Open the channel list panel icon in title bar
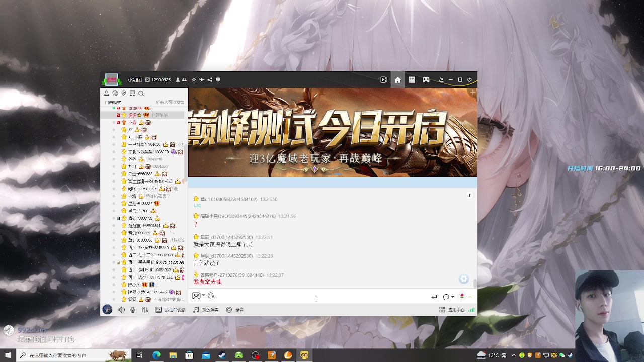644x362 pixels. (x=412, y=80)
